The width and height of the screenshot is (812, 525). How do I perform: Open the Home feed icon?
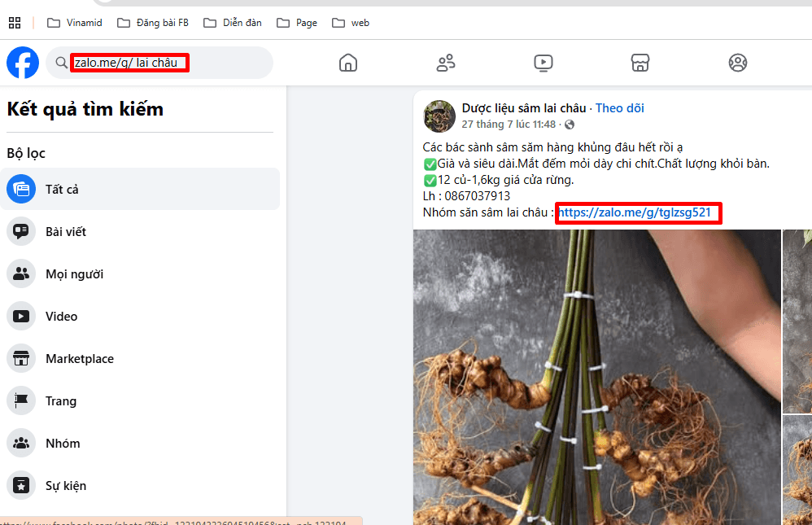348,63
